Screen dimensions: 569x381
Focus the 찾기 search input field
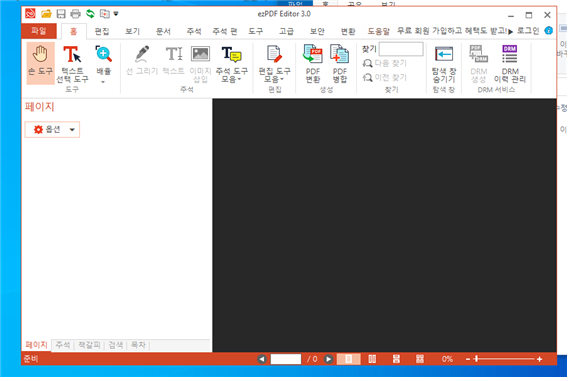(401, 49)
